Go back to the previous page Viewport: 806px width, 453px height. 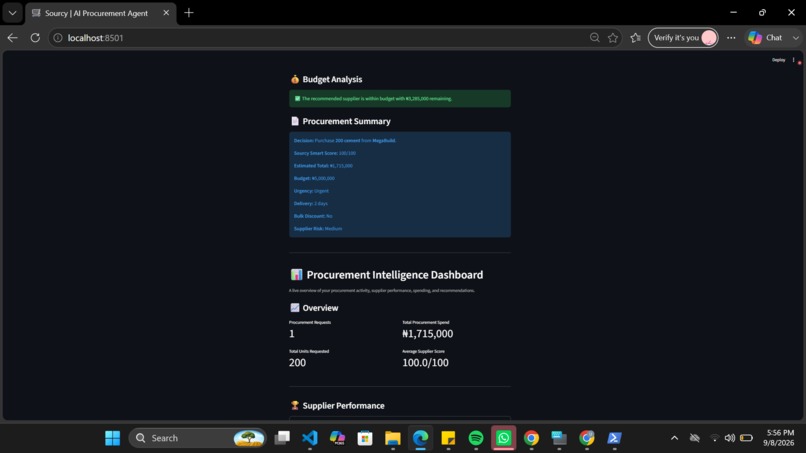[x=12, y=38]
